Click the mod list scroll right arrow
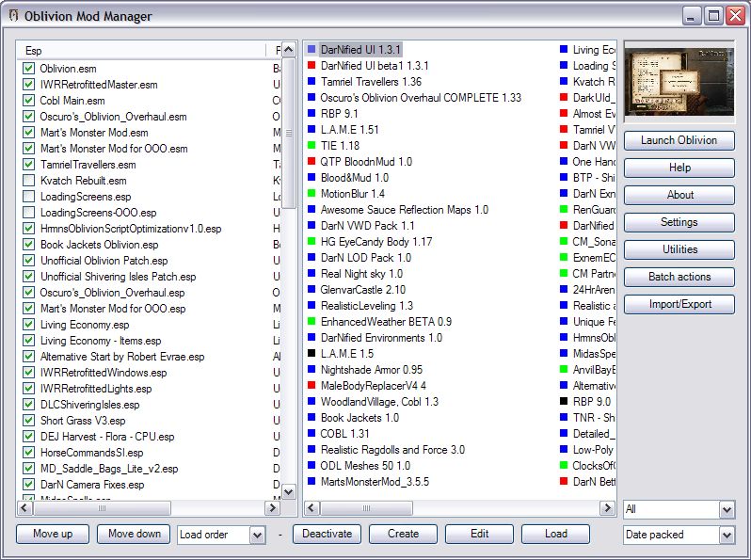751x560 pixels. 607,508
